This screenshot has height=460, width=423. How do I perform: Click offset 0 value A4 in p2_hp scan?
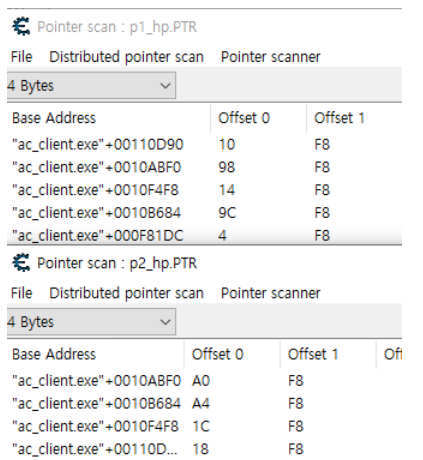201,403
